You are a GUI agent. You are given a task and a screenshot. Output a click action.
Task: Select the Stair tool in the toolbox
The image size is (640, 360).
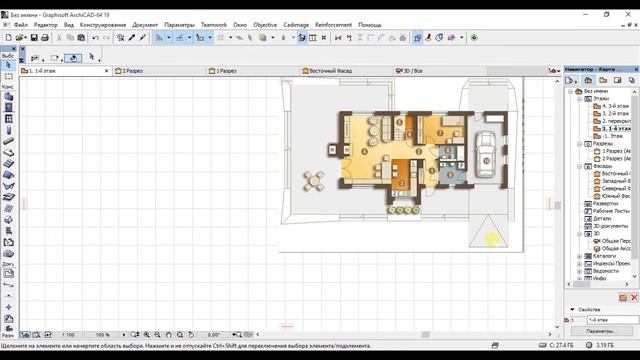click(8, 164)
